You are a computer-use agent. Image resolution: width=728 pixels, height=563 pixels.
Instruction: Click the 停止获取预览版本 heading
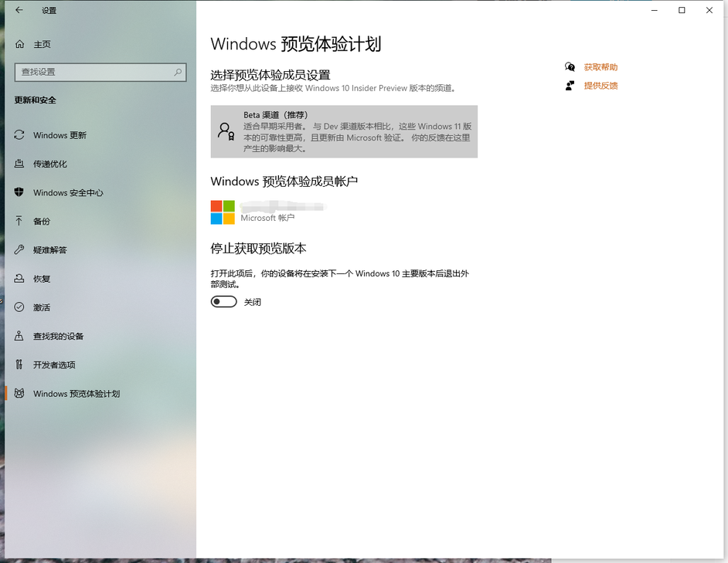(x=258, y=249)
